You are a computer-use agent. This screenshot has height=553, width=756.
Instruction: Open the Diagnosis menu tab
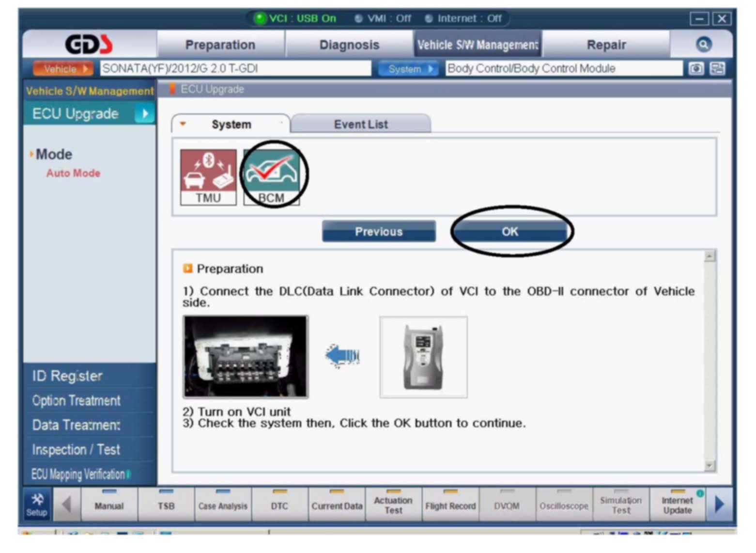pos(349,45)
